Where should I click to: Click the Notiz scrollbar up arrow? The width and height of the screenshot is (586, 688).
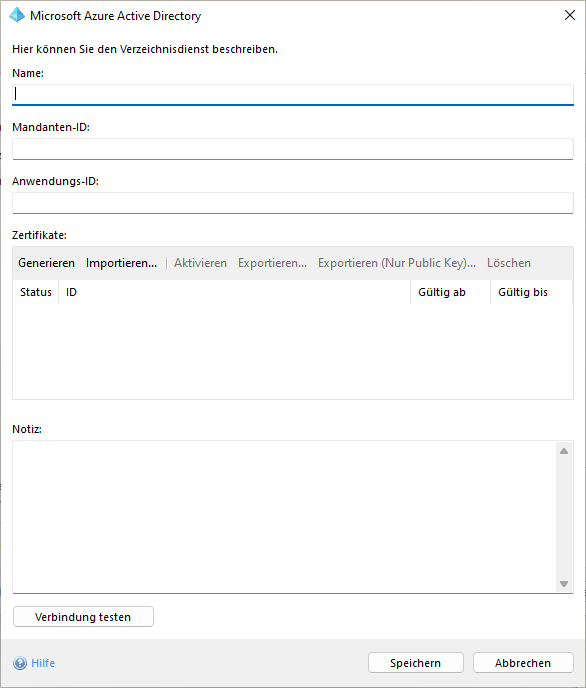pyautogui.click(x=564, y=451)
